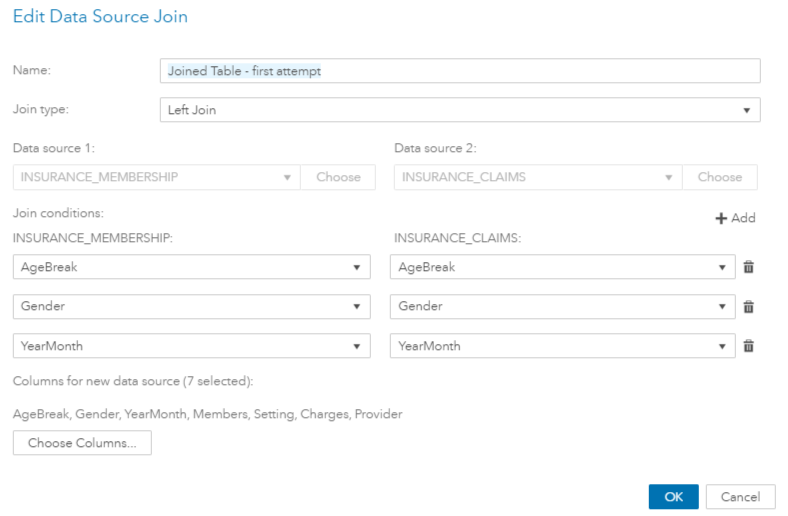Open the Choose Columns dialog

point(82,443)
